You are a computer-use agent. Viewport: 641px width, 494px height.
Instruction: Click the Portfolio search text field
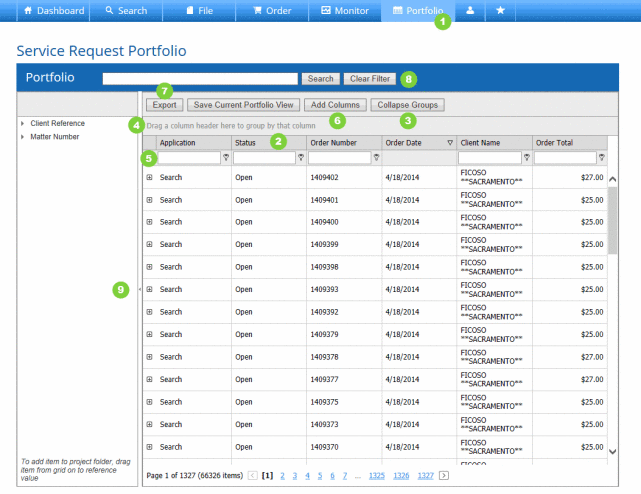pos(200,79)
